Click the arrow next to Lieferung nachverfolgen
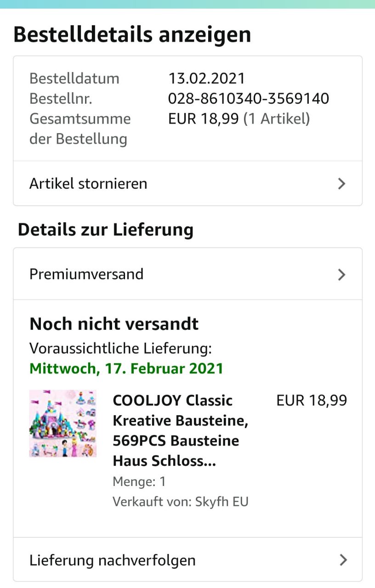The image size is (375, 588). [343, 560]
